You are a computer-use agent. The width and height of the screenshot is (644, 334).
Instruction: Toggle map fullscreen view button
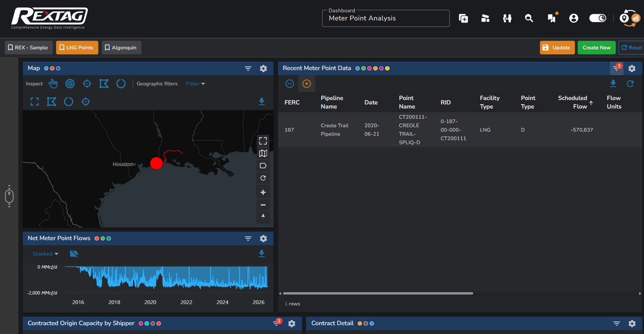click(x=263, y=141)
